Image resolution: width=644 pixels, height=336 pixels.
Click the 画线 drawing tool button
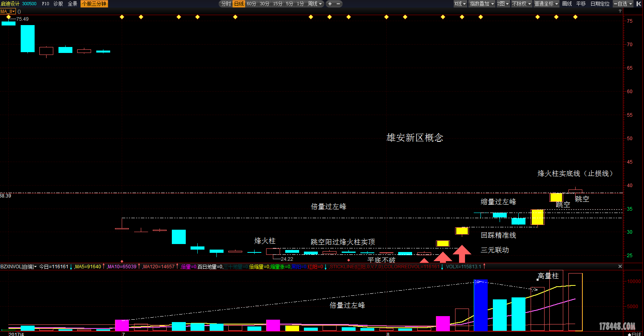[x=567, y=4]
